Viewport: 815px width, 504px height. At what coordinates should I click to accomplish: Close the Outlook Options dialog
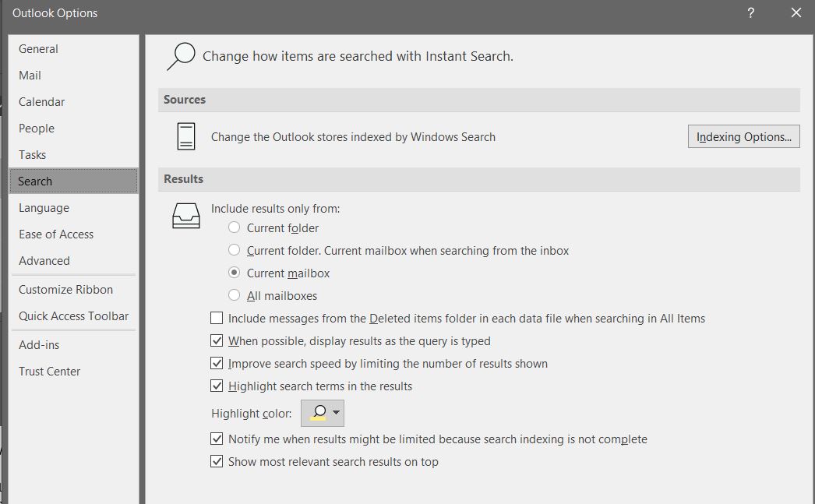pyautogui.click(x=796, y=13)
